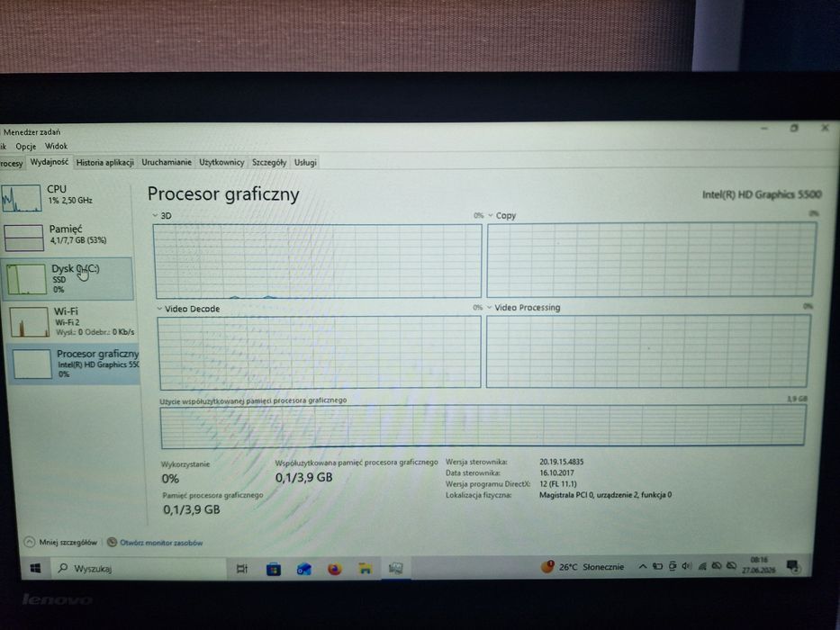Open the volume speaker tray icon
This screenshot has height=630, width=840.
687,566
